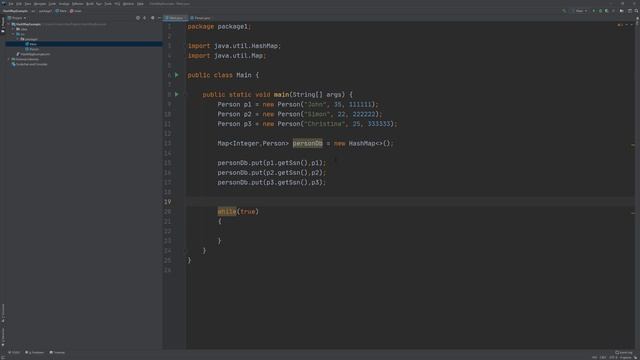Click line number 19 in the gutter
Screen dimensions: 640x360
pyautogui.click(x=168, y=202)
